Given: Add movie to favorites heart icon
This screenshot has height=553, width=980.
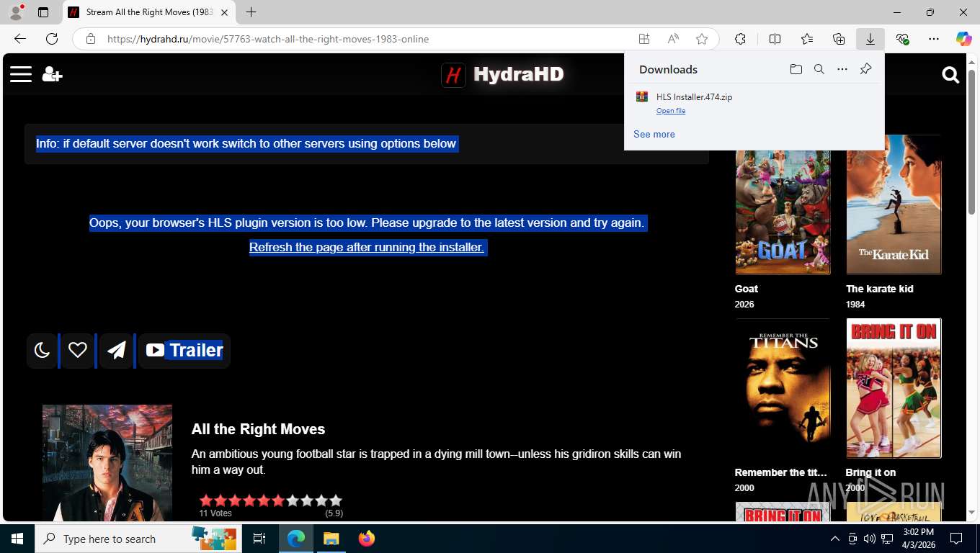Looking at the screenshot, I should pyautogui.click(x=78, y=351).
